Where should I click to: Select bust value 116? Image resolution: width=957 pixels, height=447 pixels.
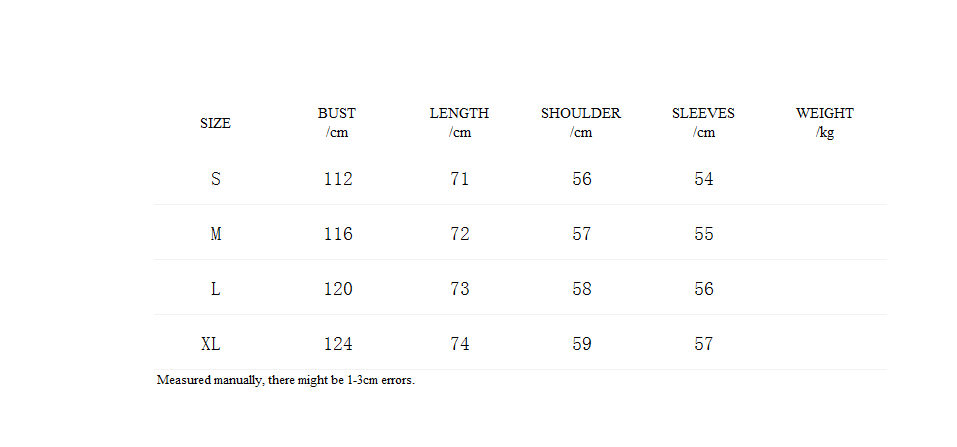338,234
